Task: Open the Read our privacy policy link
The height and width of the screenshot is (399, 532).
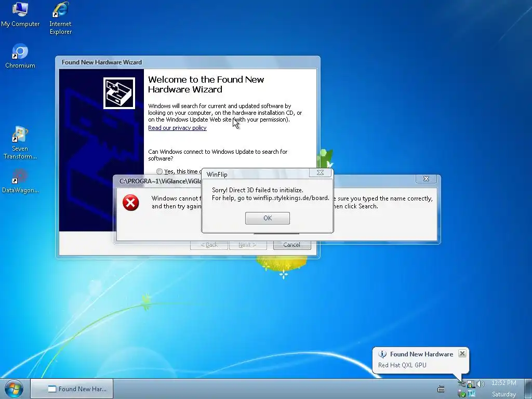Action: [x=177, y=128]
